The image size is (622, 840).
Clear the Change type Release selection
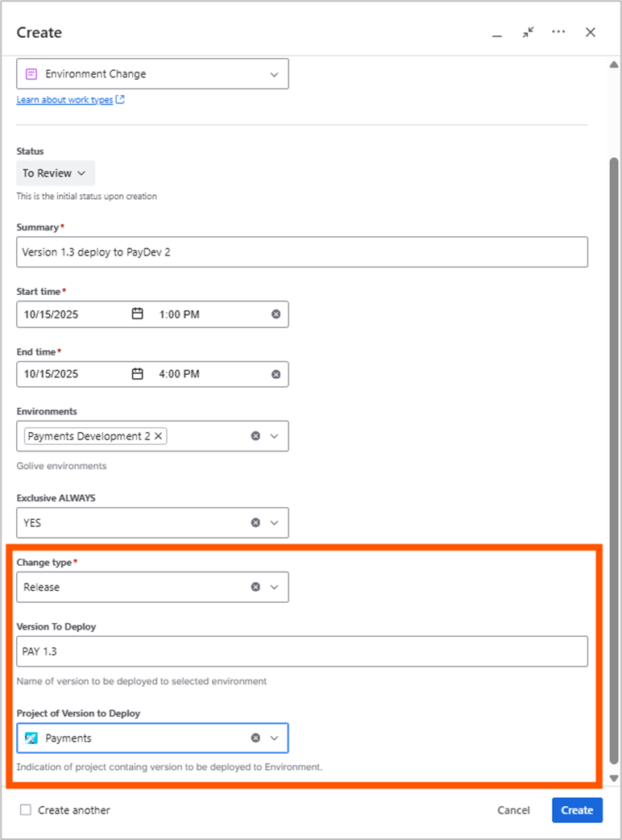[255, 587]
